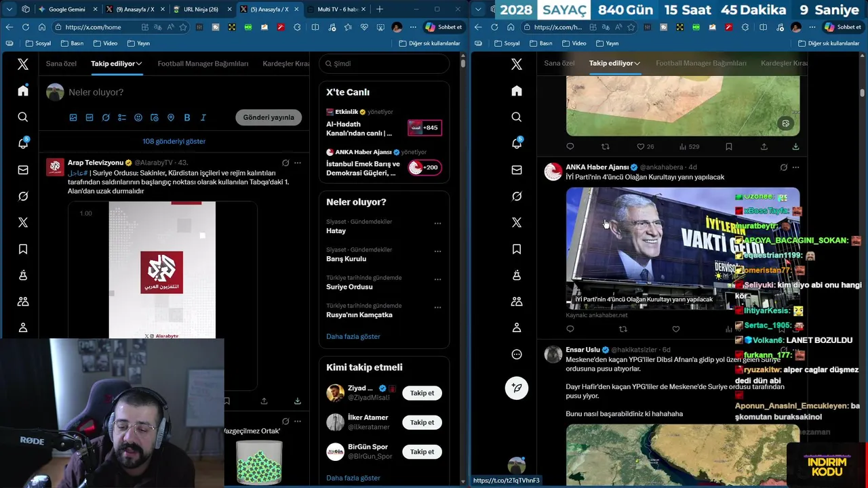Open Home in the left window's X sidebar
This screenshot has height=488, width=868.
pyautogui.click(x=23, y=91)
